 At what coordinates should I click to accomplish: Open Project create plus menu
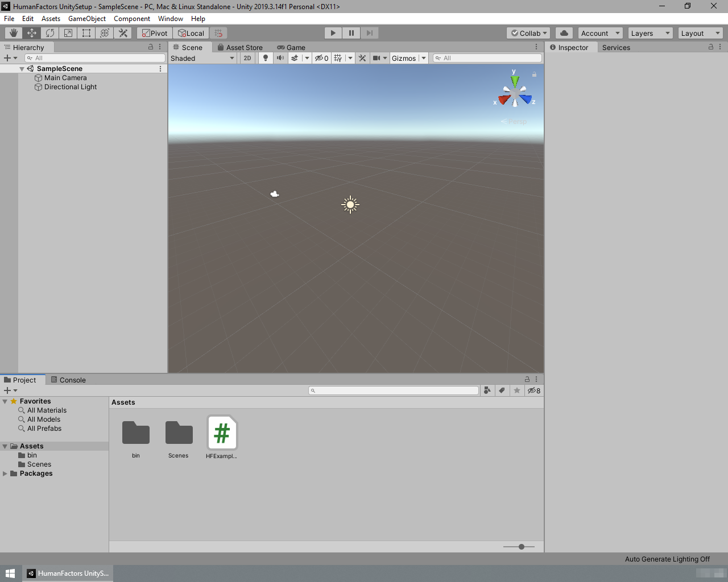tap(10, 390)
